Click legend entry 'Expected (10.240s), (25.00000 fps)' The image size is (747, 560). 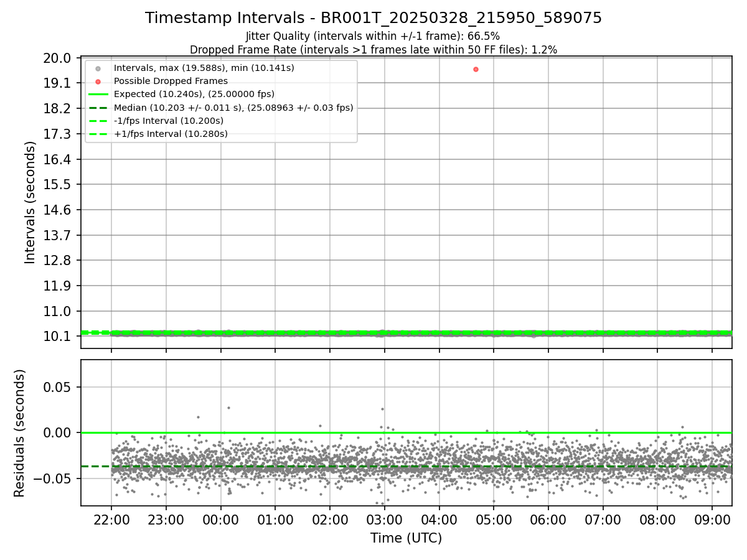click(194, 94)
